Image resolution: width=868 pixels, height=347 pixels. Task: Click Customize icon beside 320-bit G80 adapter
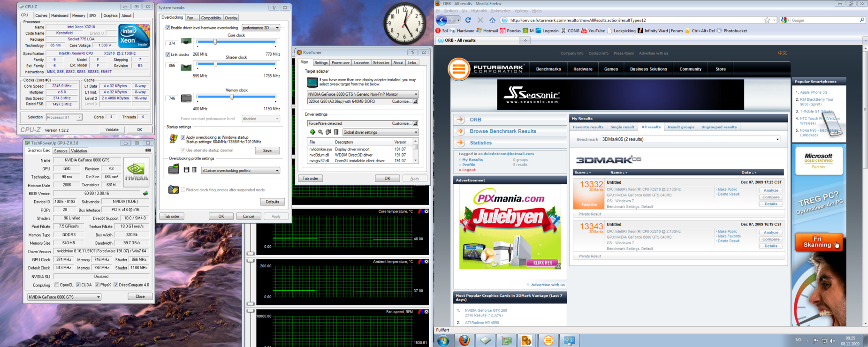pyautogui.click(x=415, y=101)
